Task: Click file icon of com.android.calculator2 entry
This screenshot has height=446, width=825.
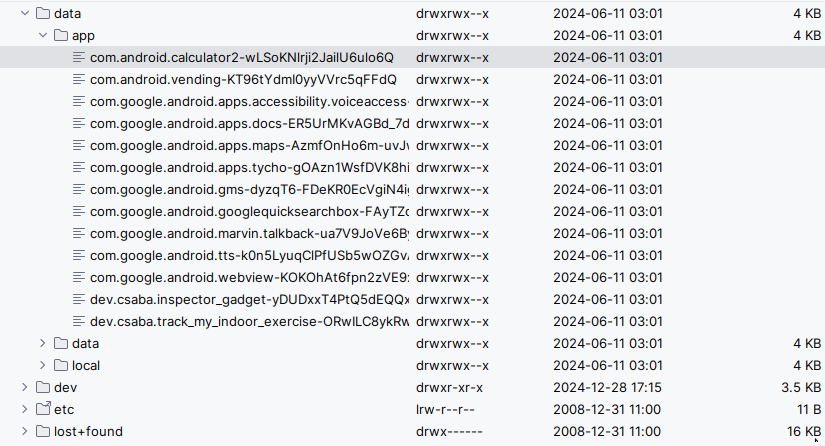Action: pos(79,57)
